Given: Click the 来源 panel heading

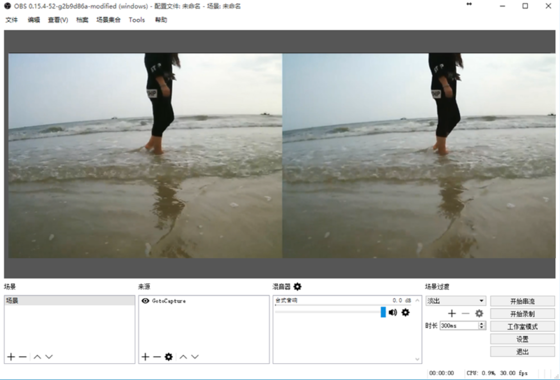Looking at the screenshot, I should point(144,287).
